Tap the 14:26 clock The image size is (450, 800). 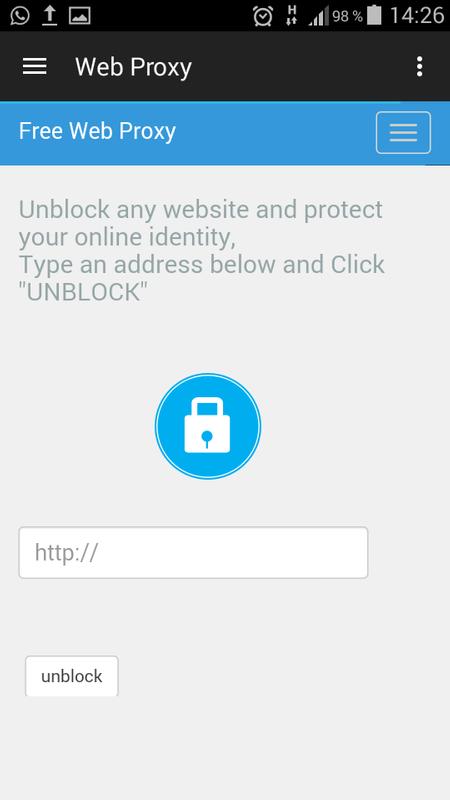click(417, 16)
